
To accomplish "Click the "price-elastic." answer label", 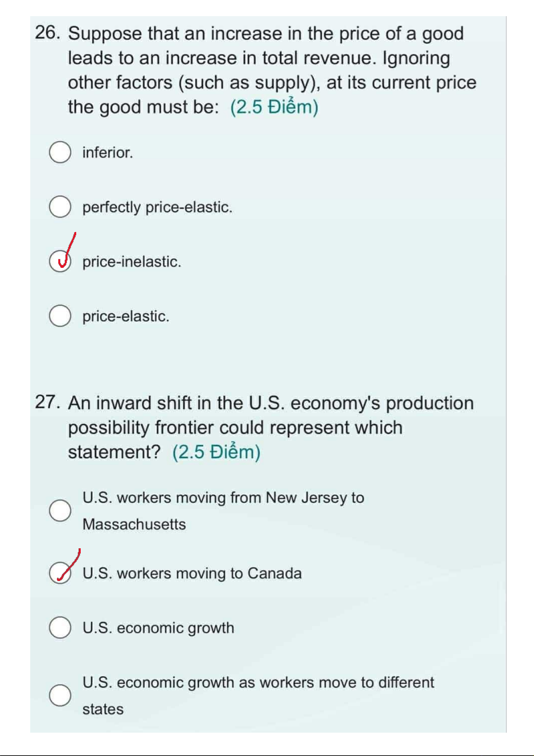I will click(x=126, y=316).
